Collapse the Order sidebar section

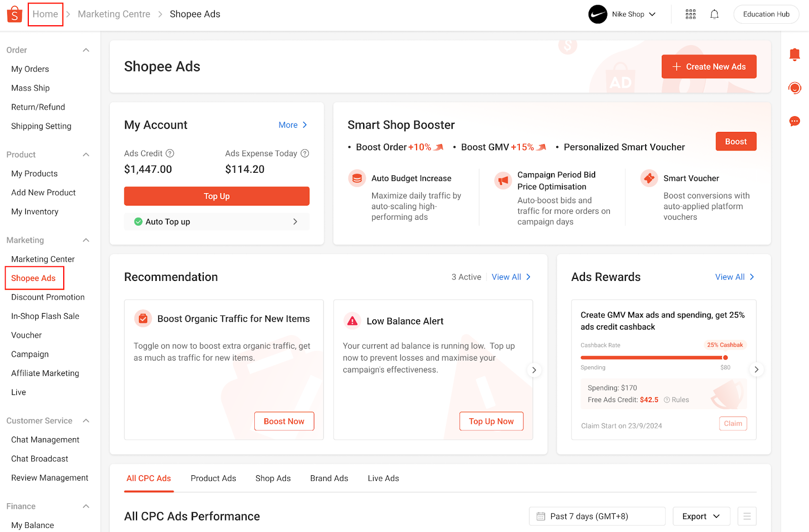pos(86,50)
